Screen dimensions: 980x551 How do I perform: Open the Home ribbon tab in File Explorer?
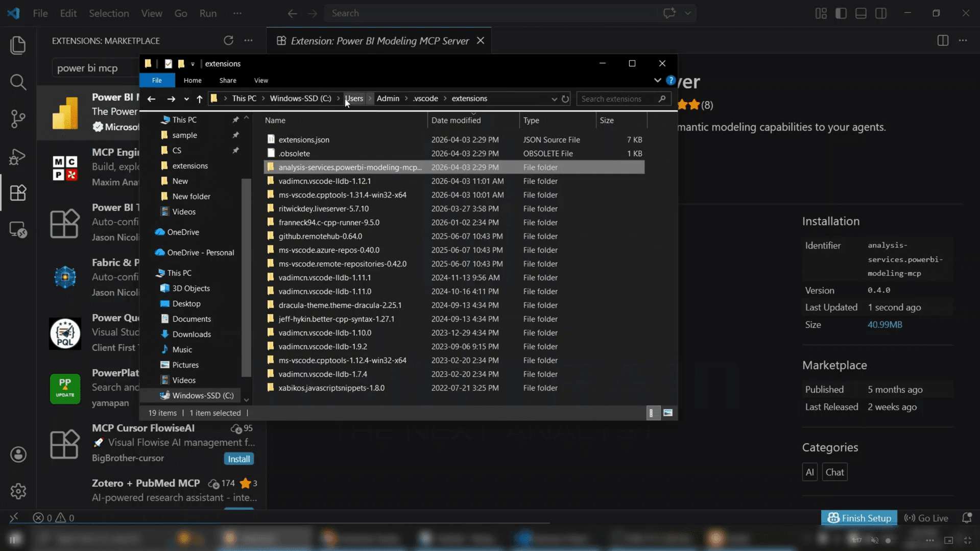(193, 80)
